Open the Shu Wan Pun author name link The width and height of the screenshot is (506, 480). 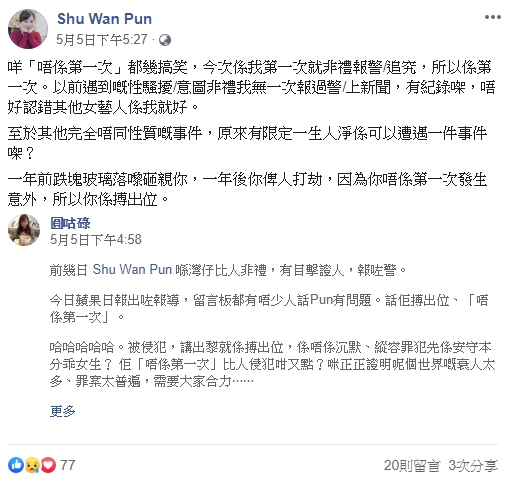pos(104,19)
